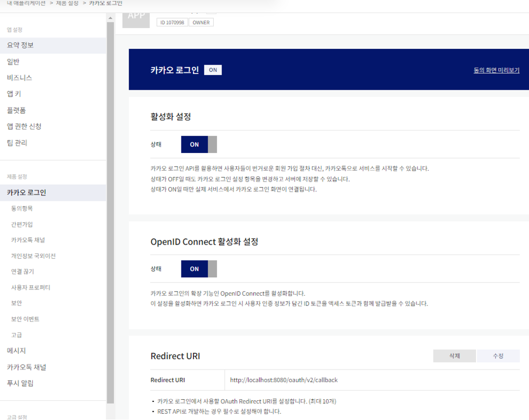The height and width of the screenshot is (420, 529).
Task: Select the 보안 submenu item
Action: click(x=17, y=303)
